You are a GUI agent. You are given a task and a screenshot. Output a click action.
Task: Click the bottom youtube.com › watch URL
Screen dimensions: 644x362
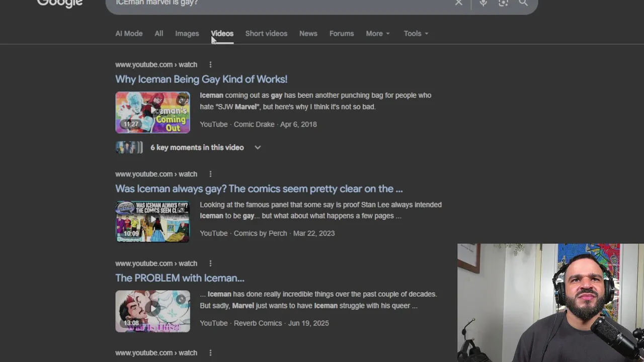(156, 353)
